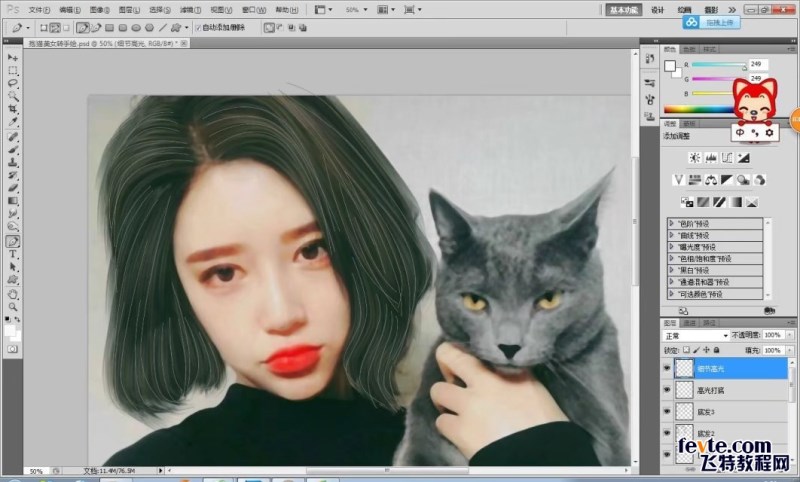This screenshot has height=482, width=800.
Task: Toggle the 自动添加/删除 checkbox
Action: click(198, 27)
